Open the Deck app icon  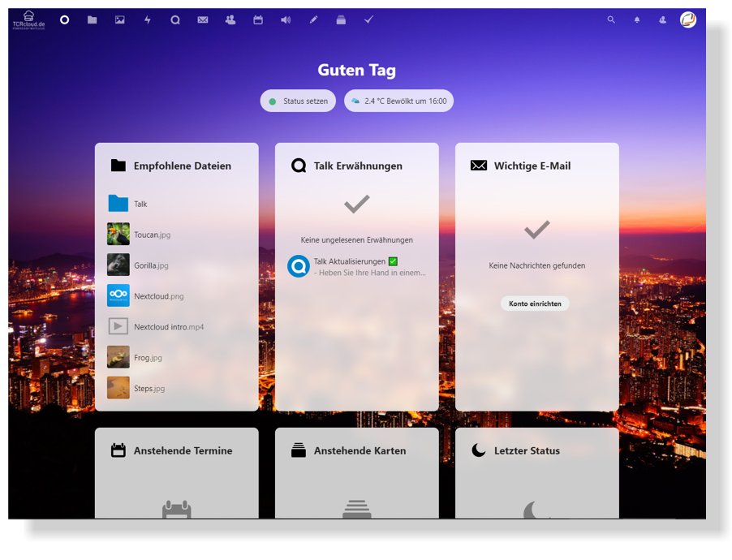(340, 19)
